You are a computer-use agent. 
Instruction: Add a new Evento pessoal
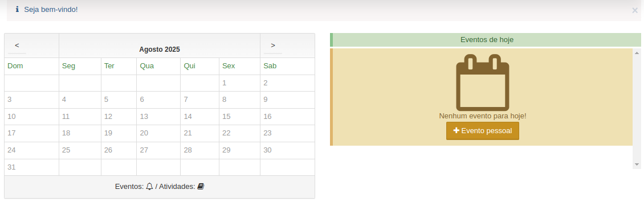pos(483,131)
